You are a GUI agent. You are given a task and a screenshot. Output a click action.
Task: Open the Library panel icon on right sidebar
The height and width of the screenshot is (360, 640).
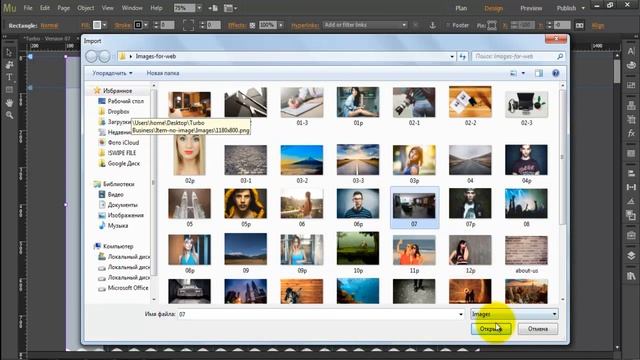(x=631, y=276)
